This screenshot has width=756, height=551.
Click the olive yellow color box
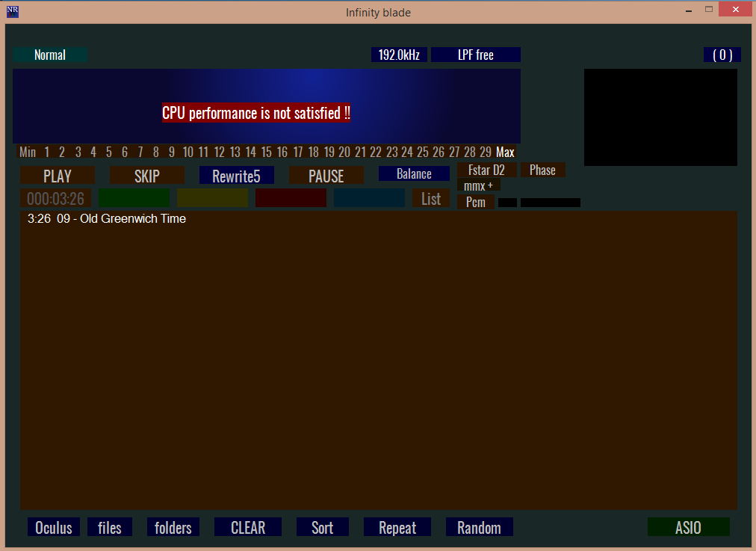pyautogui.click(x=213, y=198)
